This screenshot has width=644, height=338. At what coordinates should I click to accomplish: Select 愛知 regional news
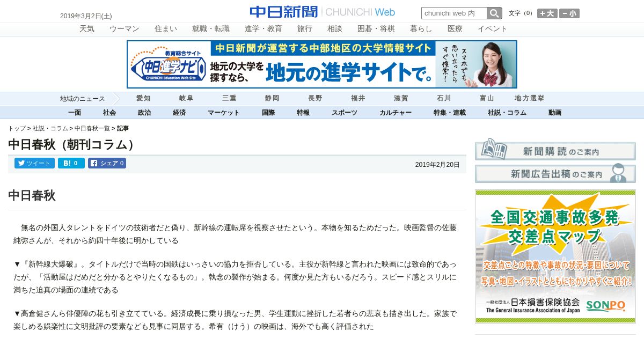coord(143,98)
